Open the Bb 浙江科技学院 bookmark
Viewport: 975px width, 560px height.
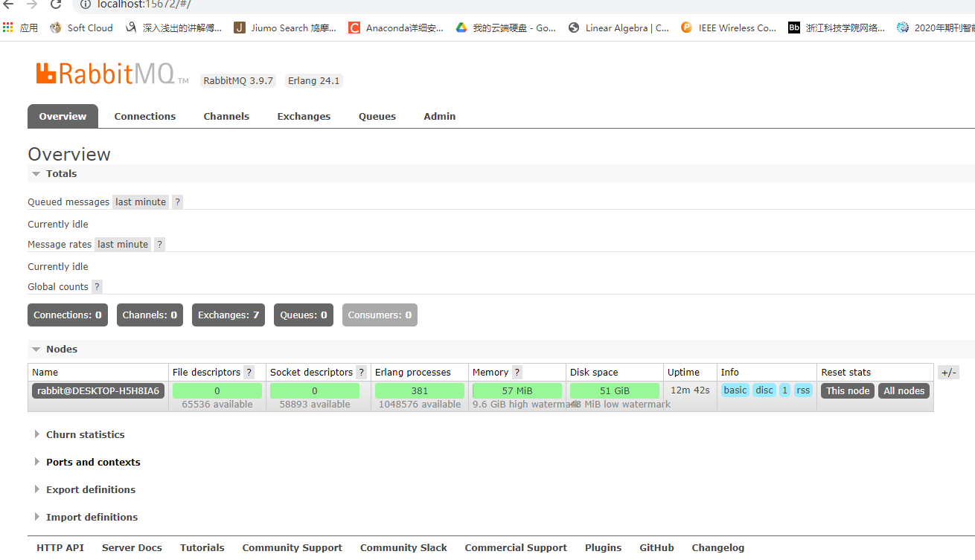(x=837, y=28)
